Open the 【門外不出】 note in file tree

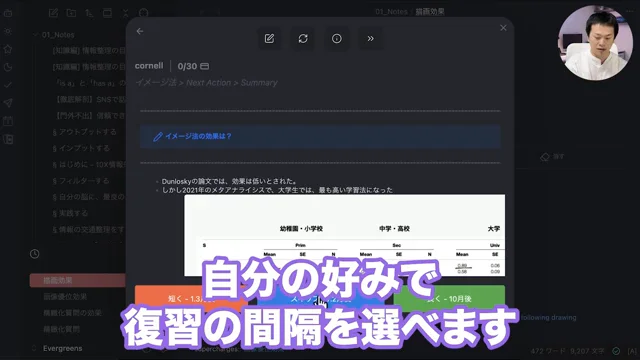[90, 116]
